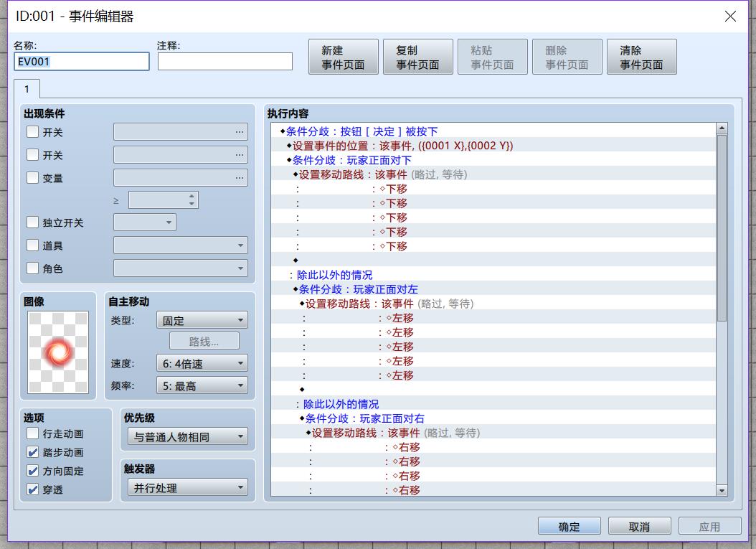
Task: Close the 事件编辑器 window
Action: tap(730, 17)
